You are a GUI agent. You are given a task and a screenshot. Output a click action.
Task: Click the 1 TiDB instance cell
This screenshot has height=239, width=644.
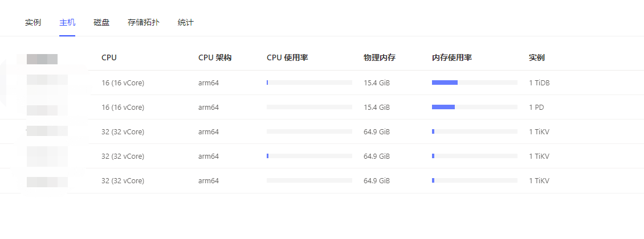(x=539, y=83)
